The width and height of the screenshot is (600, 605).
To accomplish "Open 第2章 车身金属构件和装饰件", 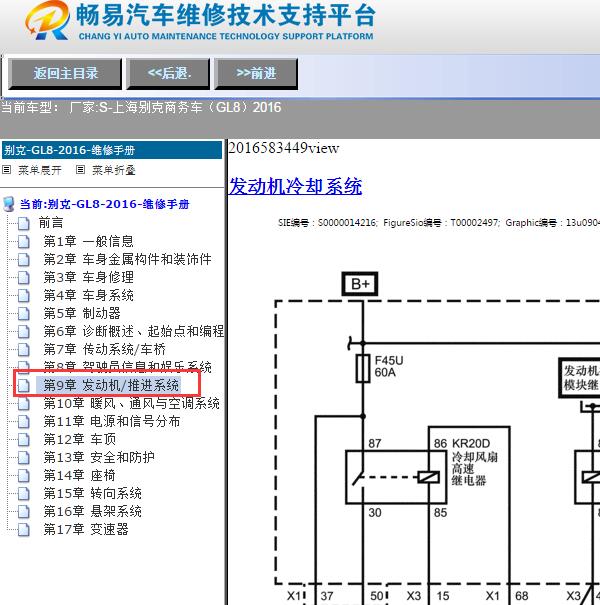I will pos(127,259).
